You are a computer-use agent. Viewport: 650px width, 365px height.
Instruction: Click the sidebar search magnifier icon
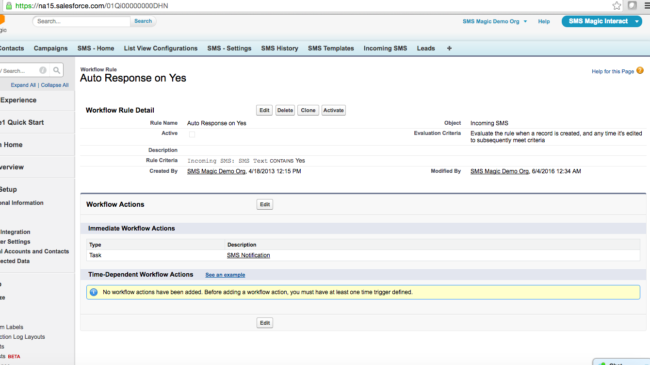56,71
